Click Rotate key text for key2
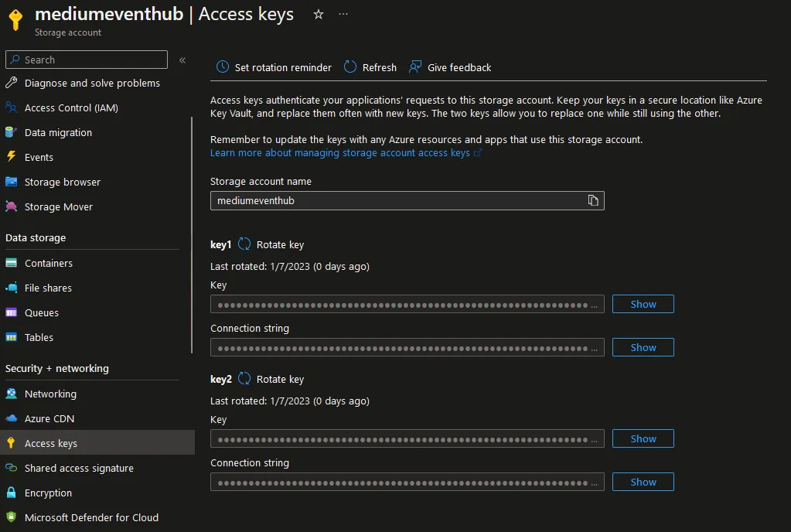This screenshot has height=532, width=791. [280, 379]
